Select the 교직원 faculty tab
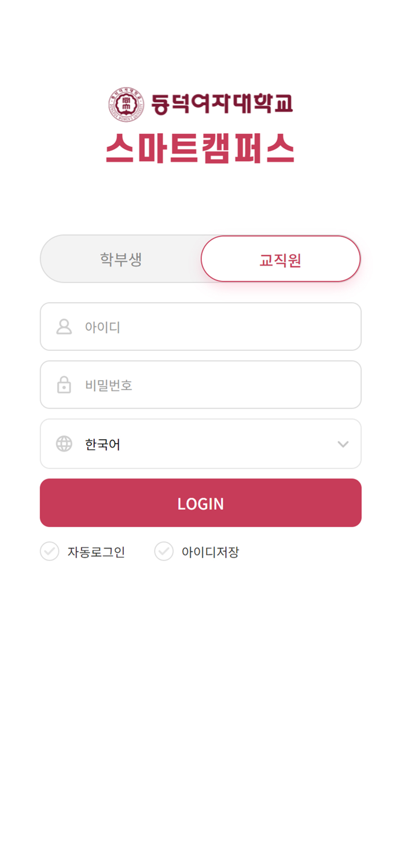Screen dimensions: 401x868 280,259
